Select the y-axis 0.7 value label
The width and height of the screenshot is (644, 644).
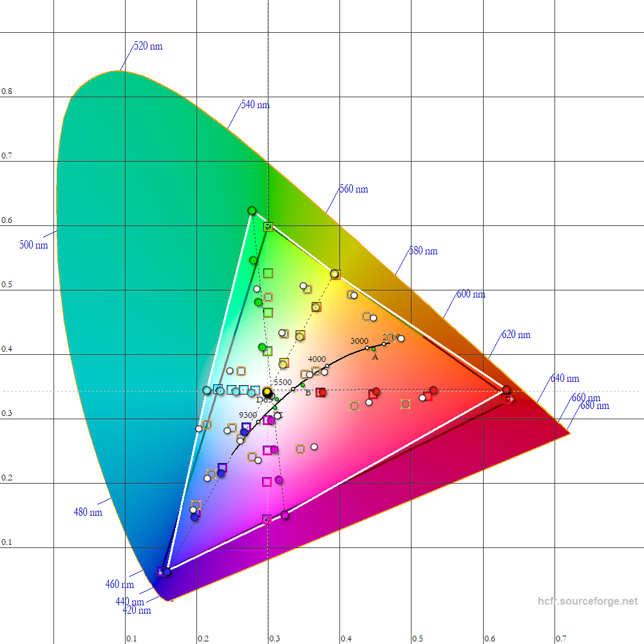point(7,156)
